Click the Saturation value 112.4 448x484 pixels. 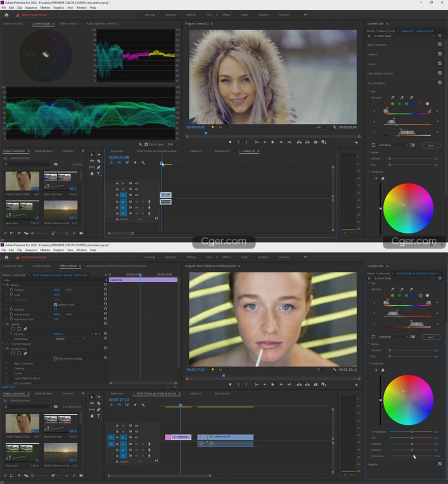click(437, 456)
